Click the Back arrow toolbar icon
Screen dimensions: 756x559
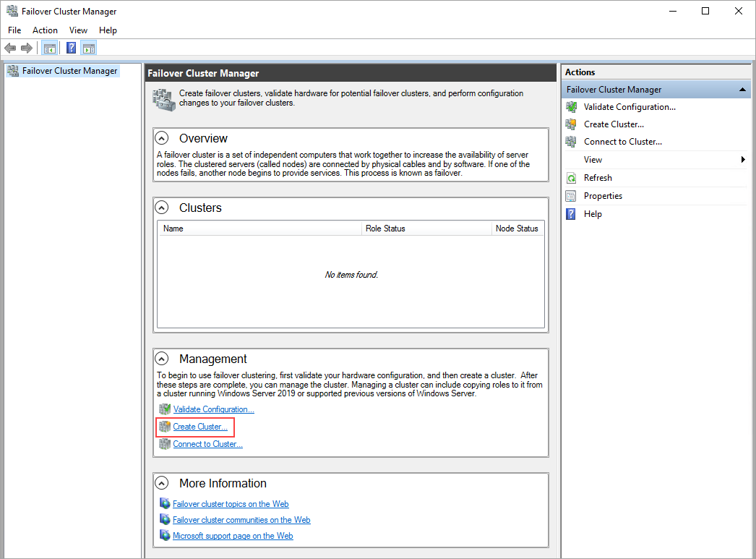click(x=10, y=48)
